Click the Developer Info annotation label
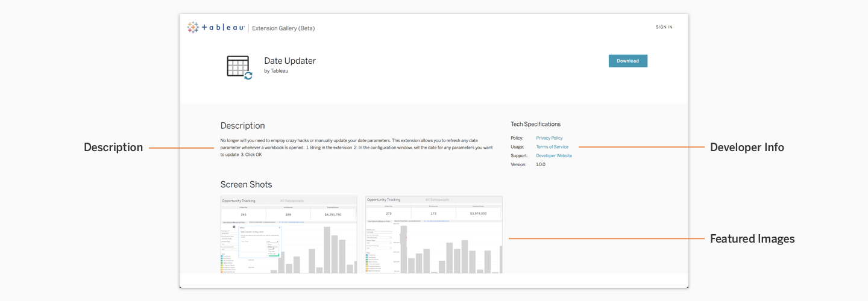This screenshot has width=868, height=301. tap(746, 147)
